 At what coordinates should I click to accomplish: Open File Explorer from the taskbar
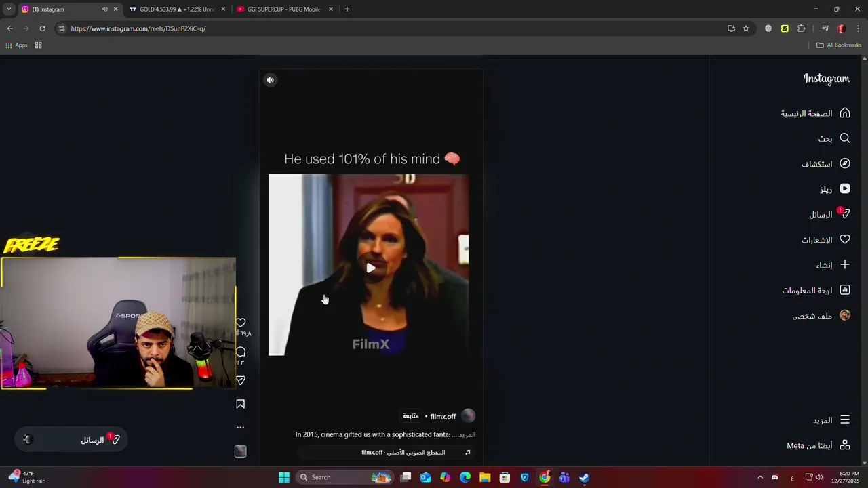(x=485, y=477)
